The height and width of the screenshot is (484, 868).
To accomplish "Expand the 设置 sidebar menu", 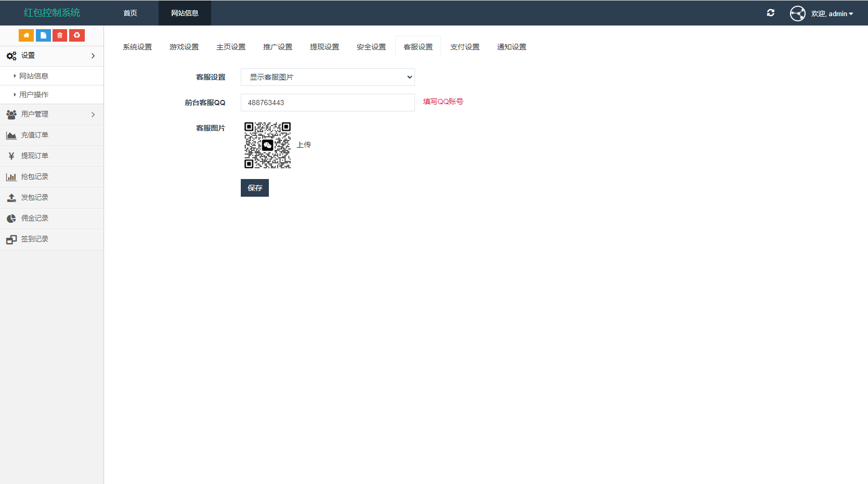I will point(52,55).
